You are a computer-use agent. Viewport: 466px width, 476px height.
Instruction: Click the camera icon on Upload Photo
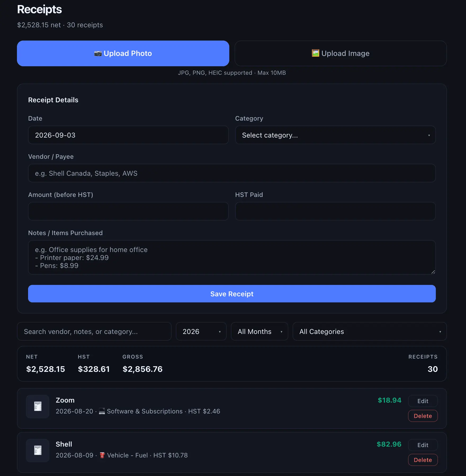coord(98,54)
